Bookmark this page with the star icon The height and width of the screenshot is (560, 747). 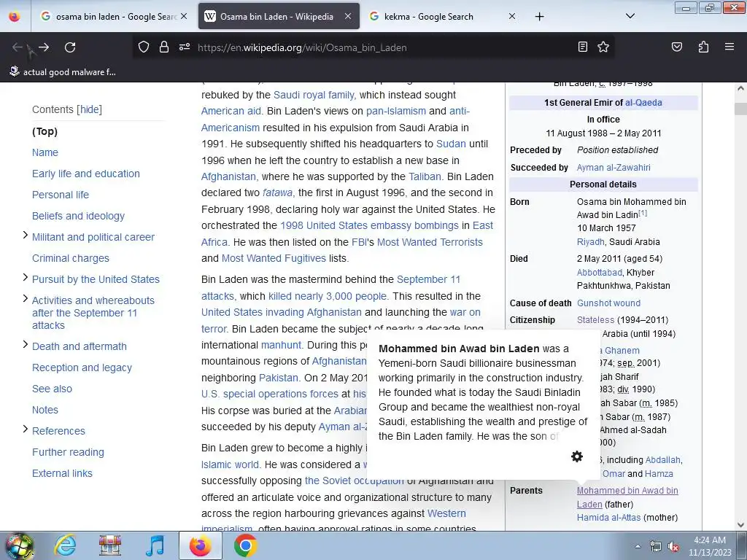(x=603, y=47)
